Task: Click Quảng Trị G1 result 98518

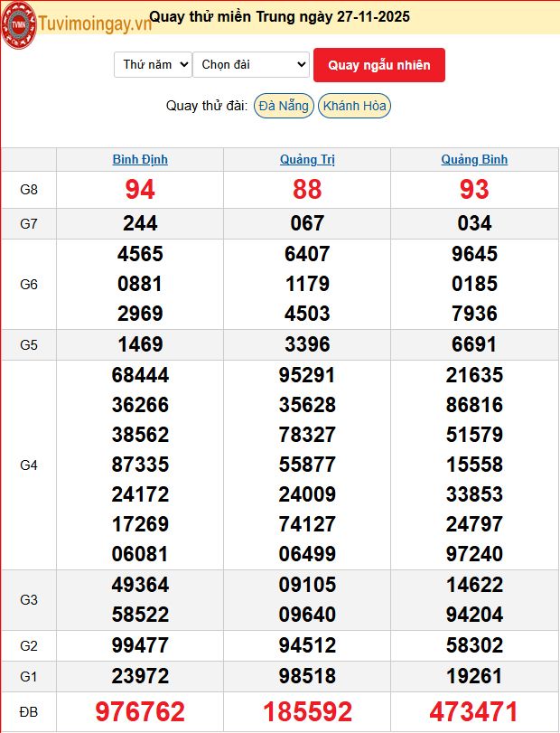Action: click(307, 676)
